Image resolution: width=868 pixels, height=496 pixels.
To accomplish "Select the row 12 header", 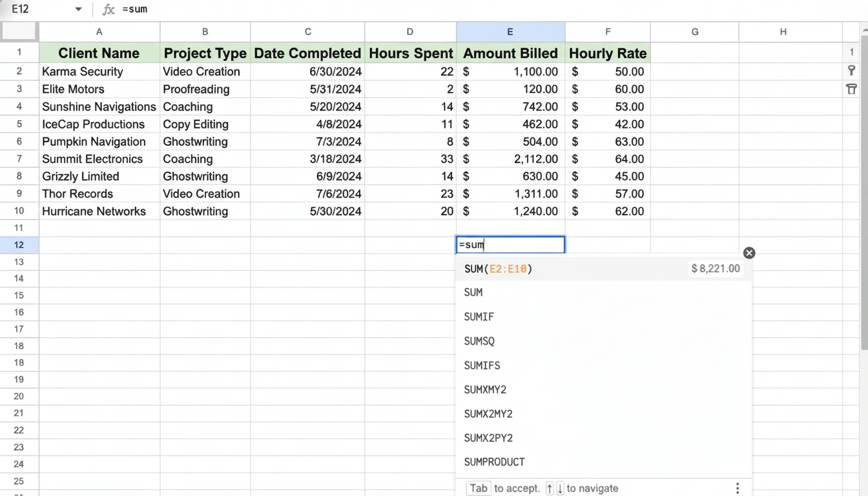I will coord(19,245).
